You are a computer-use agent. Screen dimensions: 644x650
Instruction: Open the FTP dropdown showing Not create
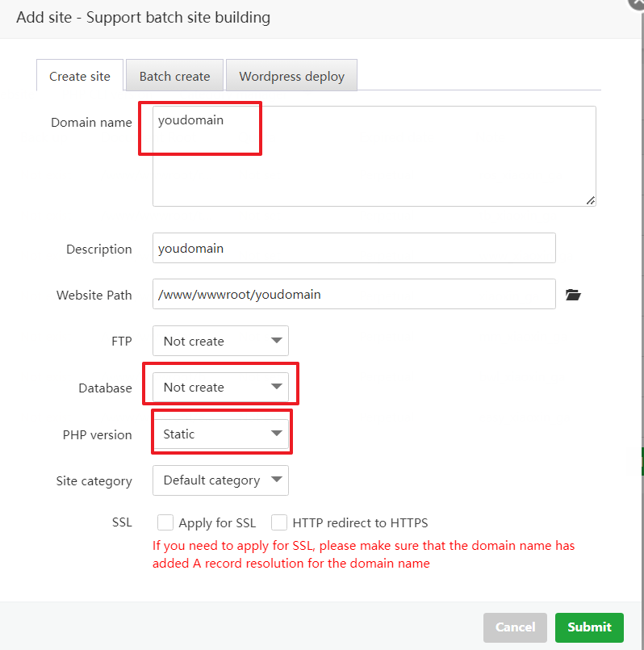tap(220, 341)
